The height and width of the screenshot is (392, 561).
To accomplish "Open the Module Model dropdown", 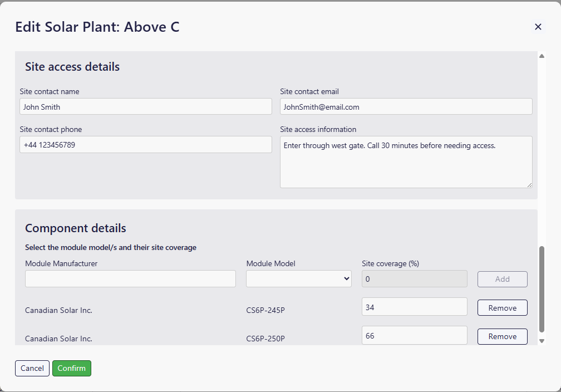I will pyautogui.click(x=298, y=279).
